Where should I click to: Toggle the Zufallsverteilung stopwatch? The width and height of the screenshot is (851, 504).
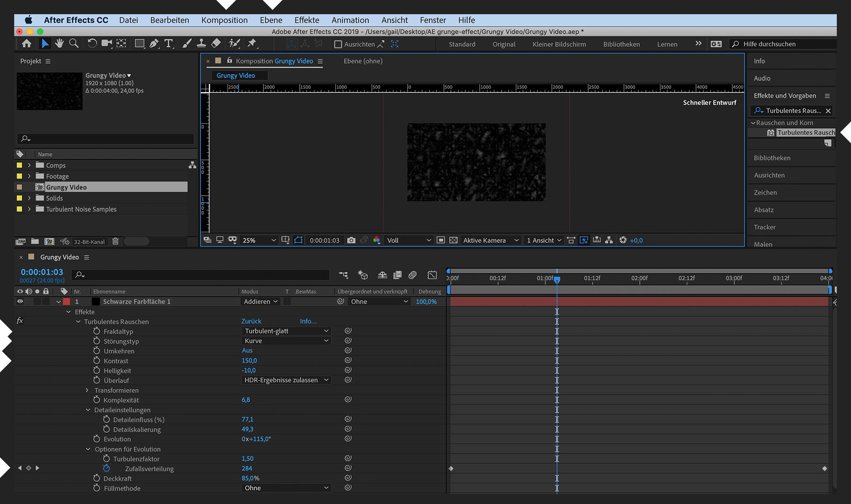[106, 469]
